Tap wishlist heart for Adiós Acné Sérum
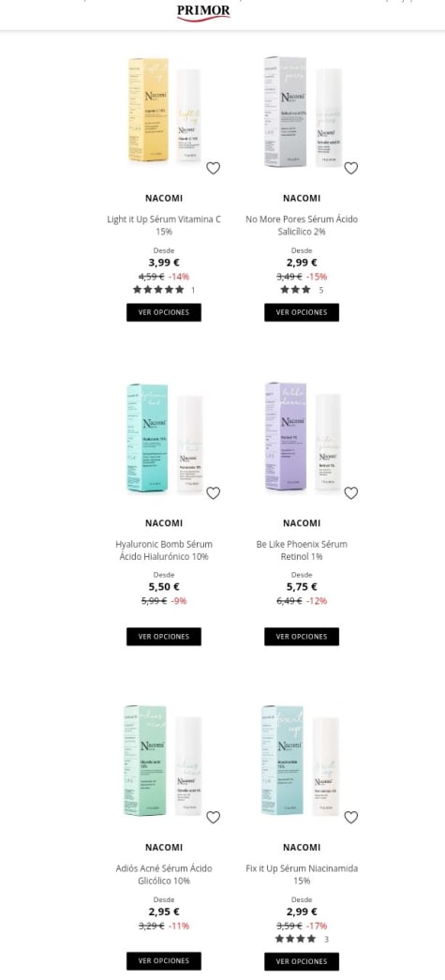 pos(213,818)
